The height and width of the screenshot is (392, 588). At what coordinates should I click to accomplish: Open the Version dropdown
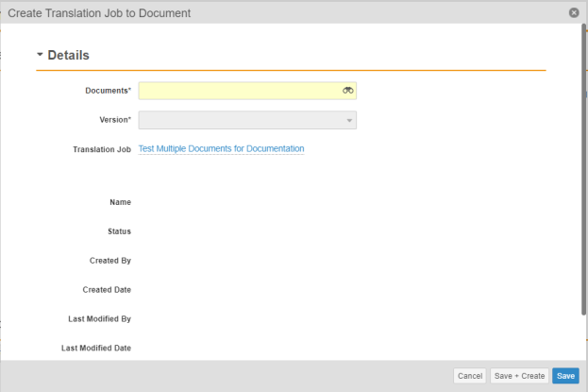pyautogui.click(x=247, y=120)
